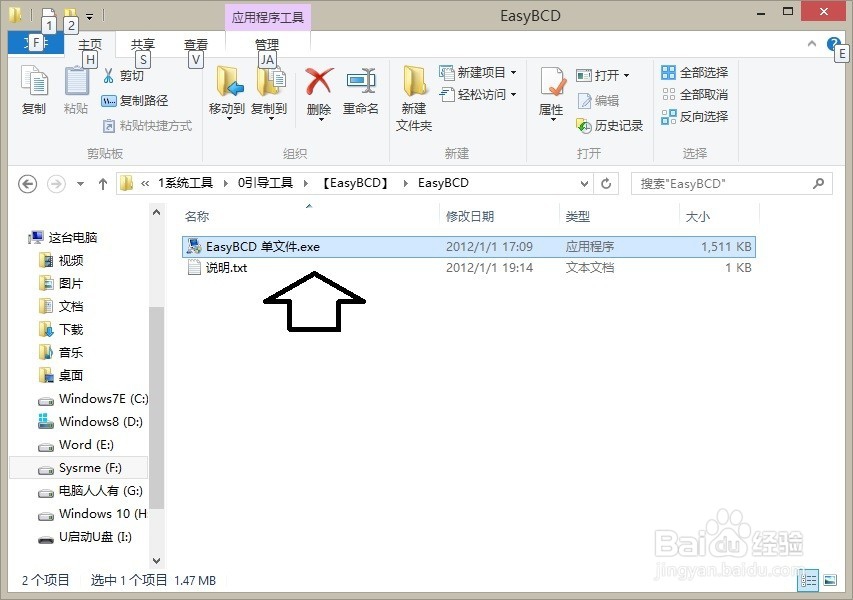853x600 pixels.
Task: Select Sysrme (F:) drive
Action: point(79,468)
